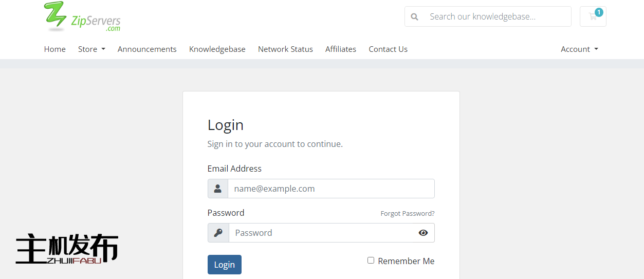Click the search magnifier icon
This screenshot has width=644, height=279.
(415, 16)
